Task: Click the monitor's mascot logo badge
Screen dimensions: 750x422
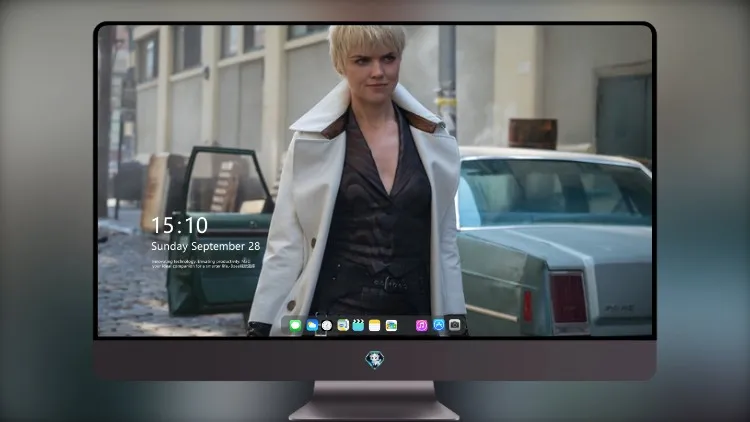Action: pyautogui.click(x=375, y=360)
